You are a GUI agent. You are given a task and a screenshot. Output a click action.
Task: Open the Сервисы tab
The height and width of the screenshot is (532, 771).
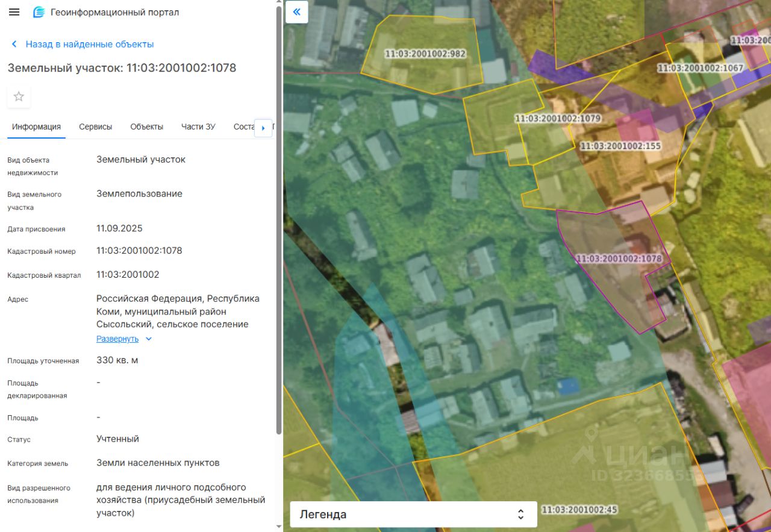coord(96,127)
